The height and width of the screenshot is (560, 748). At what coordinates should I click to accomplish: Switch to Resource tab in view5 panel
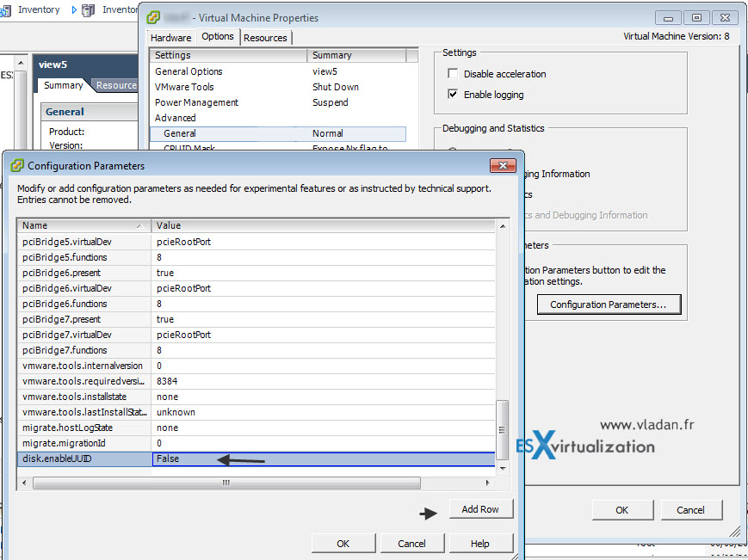(116, 85)
